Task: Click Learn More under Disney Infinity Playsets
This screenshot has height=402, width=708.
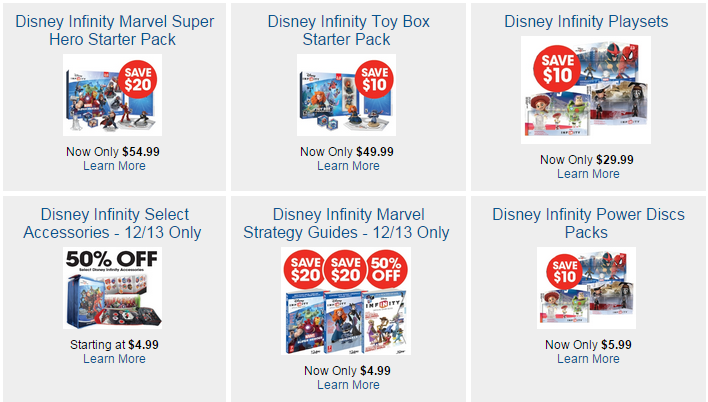Action: 587,174
